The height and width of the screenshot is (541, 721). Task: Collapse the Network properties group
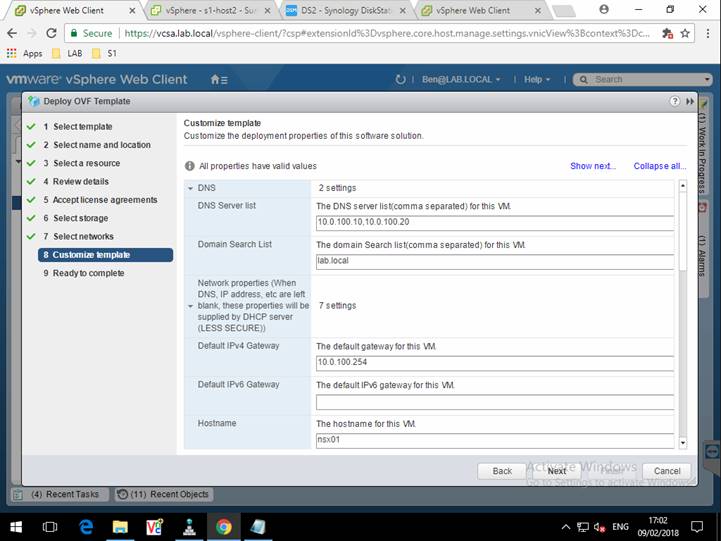[190, 306]
